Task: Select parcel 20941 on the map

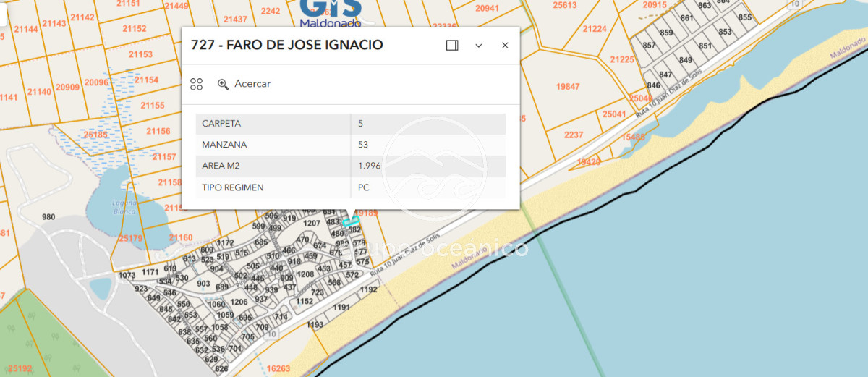Action: click(487, 9)
